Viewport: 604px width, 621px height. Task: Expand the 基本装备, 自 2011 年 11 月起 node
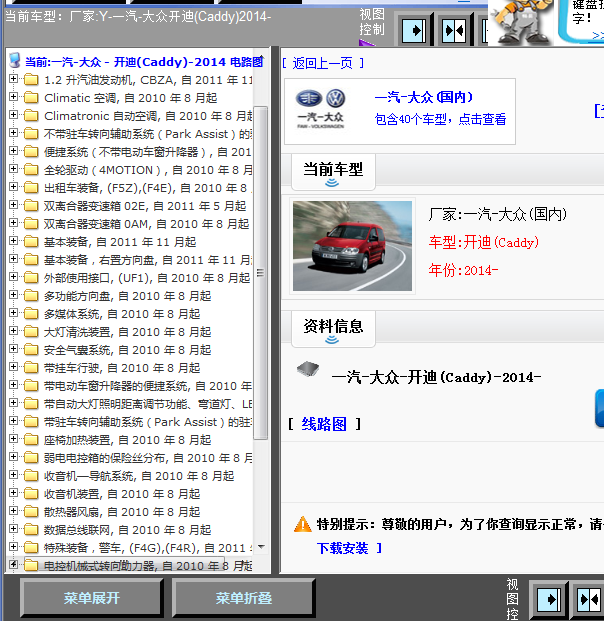click(13, 240)
